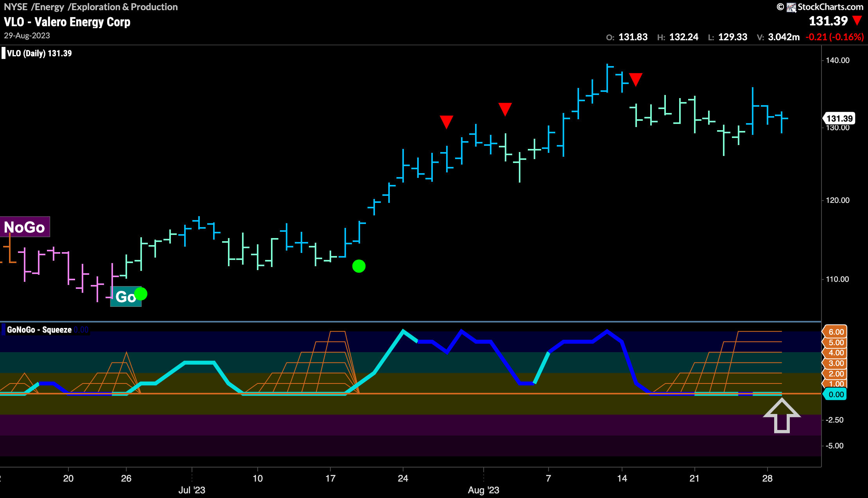
Task: Click the large 131.39 last price header
Action: coord(828,21)
